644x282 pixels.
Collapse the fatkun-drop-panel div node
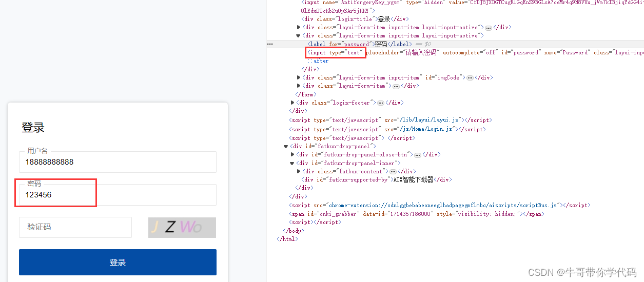pyautogui.click(x=286, y=146)
